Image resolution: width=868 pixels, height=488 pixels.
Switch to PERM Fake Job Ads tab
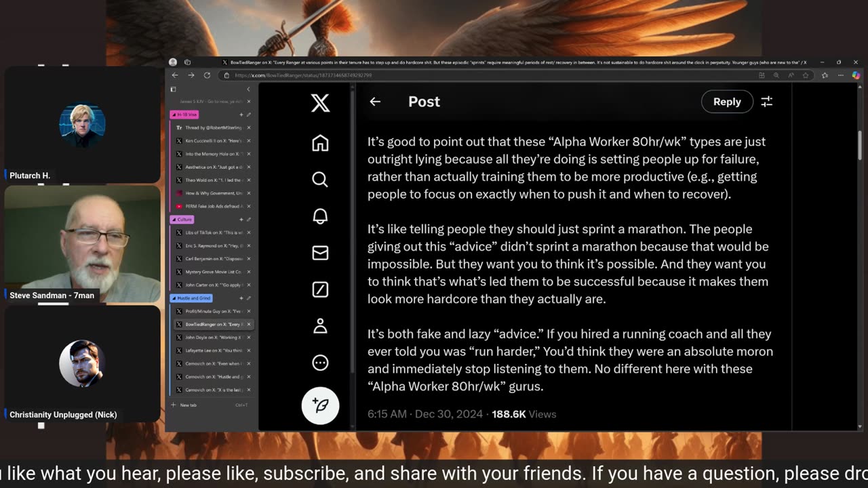pyautogui.click(x=213, y=206)
